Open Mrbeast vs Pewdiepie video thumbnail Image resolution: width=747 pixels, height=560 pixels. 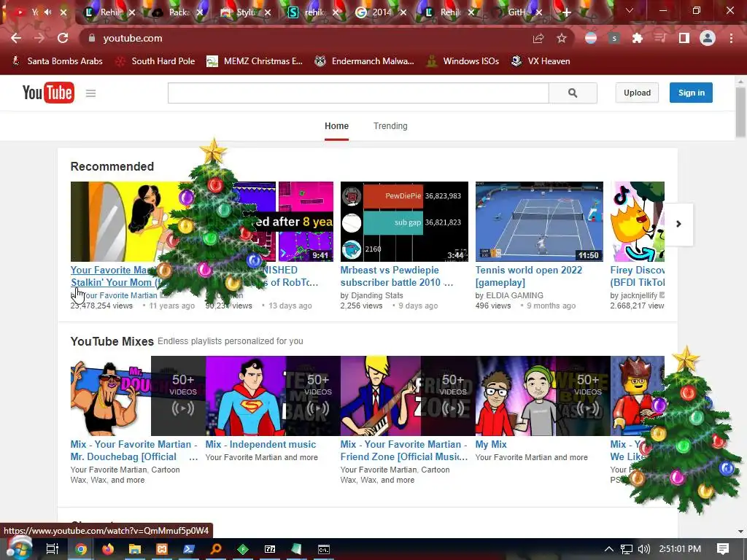pyautogui.click(x=404, y=222)
